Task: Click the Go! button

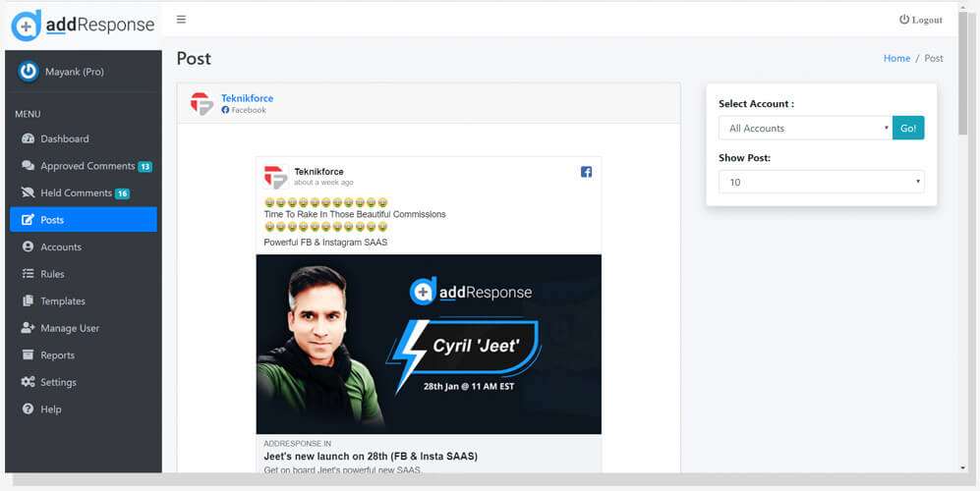Action: point(908,128)
